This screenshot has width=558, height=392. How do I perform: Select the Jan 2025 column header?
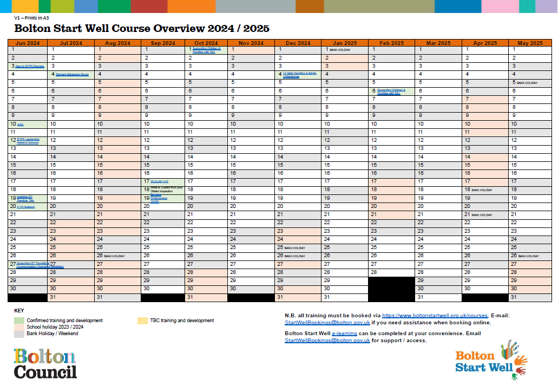pyautogui.click(x=344, y=43)
